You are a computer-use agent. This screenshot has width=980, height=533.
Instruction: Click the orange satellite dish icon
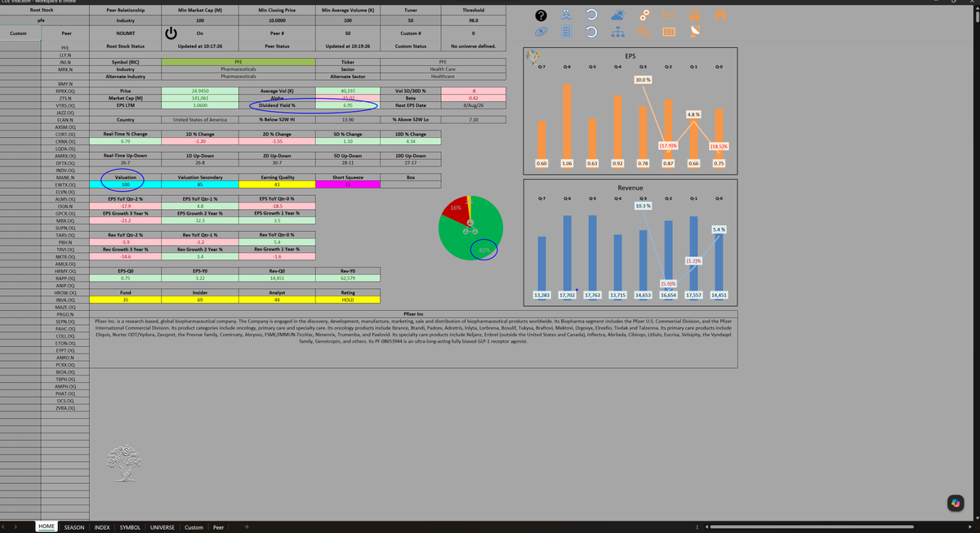click(695, 33)
